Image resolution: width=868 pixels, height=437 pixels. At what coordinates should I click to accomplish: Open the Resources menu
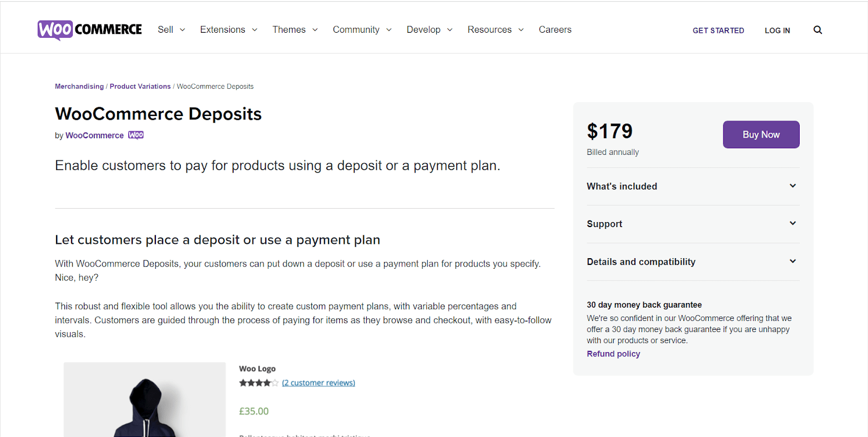[495, 29]
